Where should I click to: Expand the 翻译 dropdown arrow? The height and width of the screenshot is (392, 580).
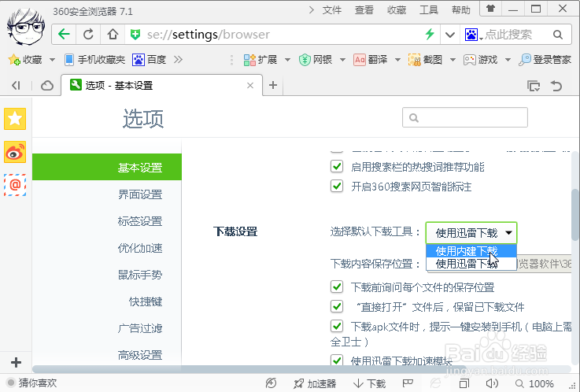tap(397, 60)
